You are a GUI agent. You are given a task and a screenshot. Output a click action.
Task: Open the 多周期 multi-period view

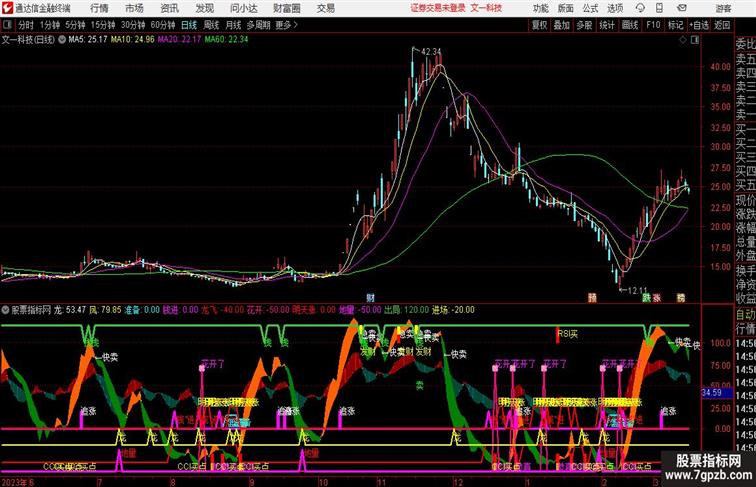(258, 25)
